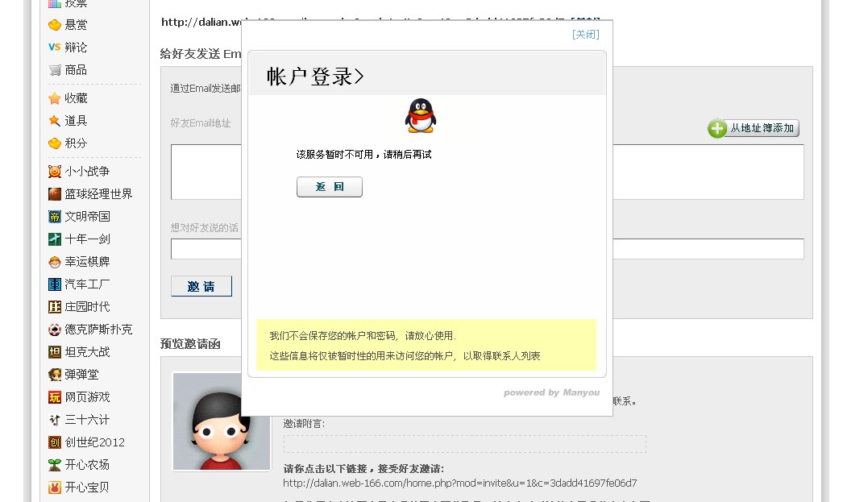
Task: Click the QQ penguin logo in dialog
Action: (x=420, y=116)
